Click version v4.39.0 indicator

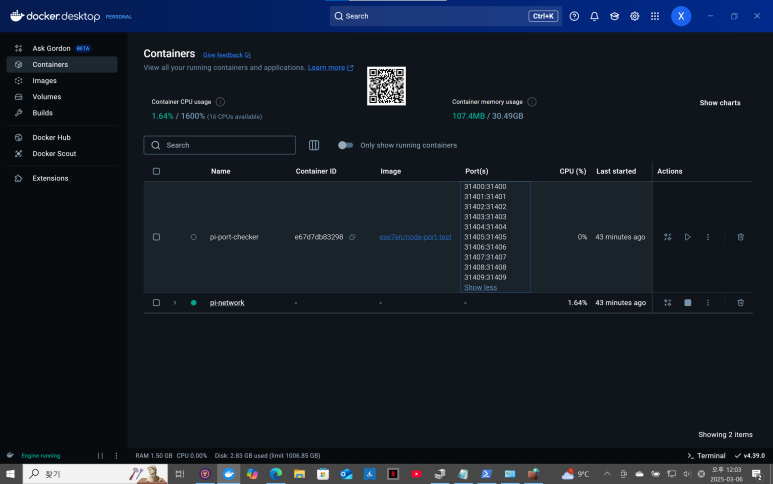(x=750, y=456)
